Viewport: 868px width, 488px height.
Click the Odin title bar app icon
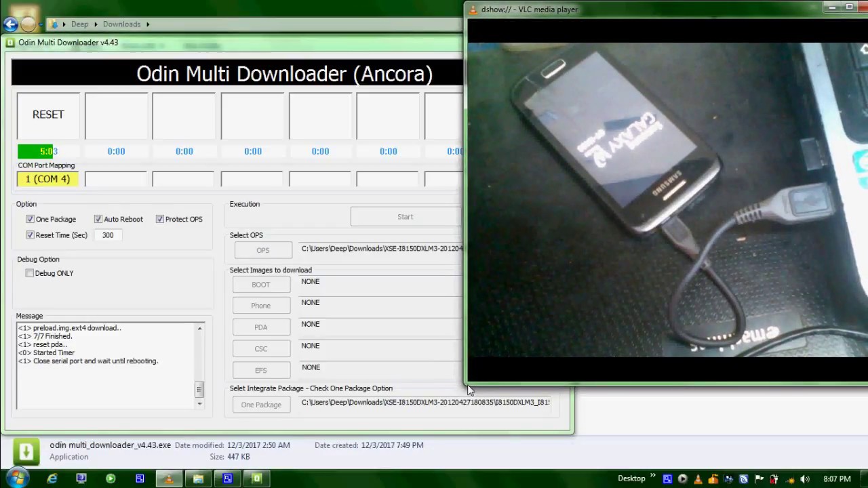(x=10, y=43)
